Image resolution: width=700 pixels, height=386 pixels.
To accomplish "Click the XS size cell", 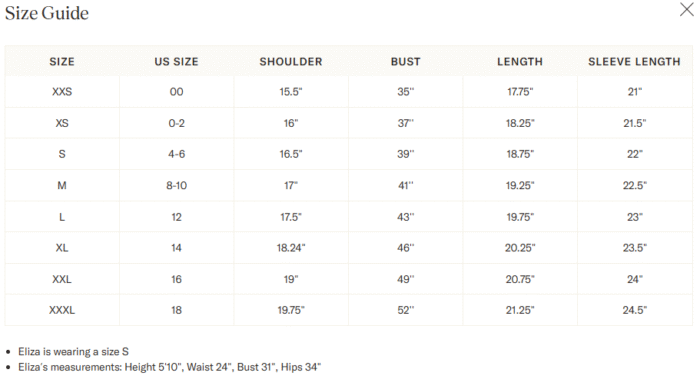I will coord(62,123).
